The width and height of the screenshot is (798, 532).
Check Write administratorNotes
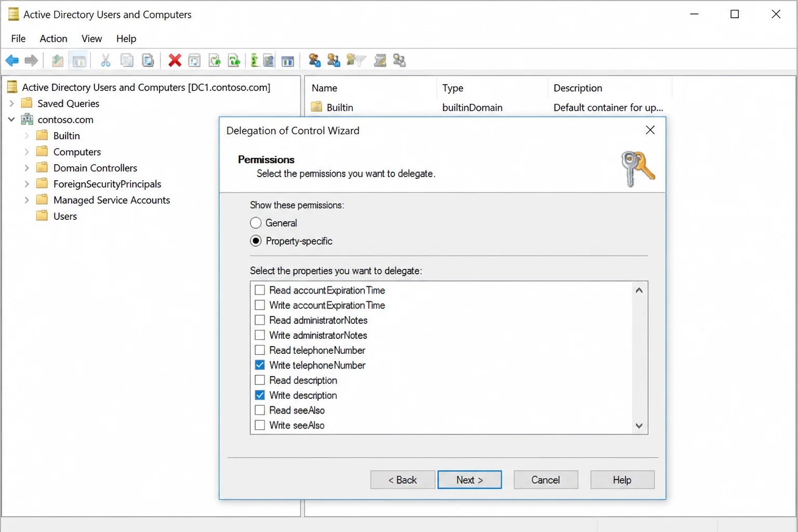coord(260,335)
